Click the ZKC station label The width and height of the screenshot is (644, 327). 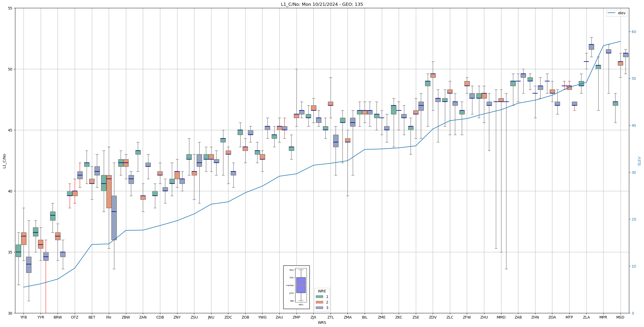pos(399,317)
